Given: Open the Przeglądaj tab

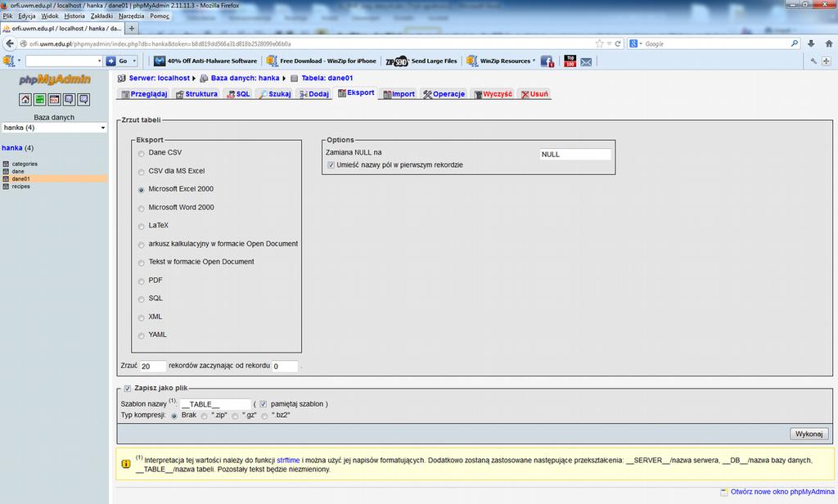Looking at the screenshot, I should tap(144, 94).
